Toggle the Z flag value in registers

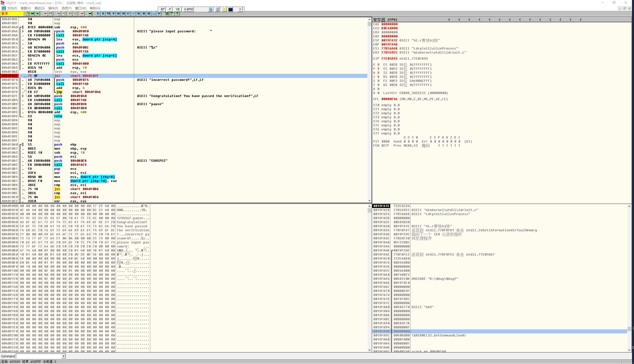click(378, 77)
